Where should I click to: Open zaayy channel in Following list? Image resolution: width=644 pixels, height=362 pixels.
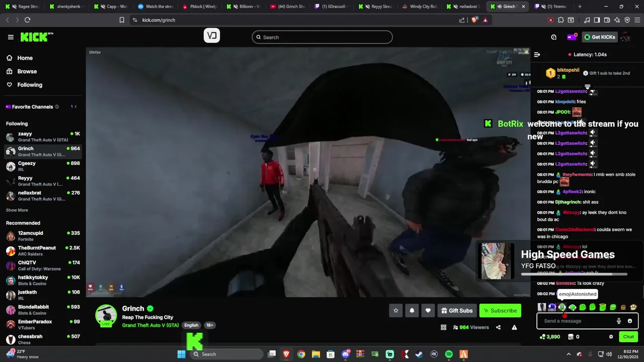43,137
